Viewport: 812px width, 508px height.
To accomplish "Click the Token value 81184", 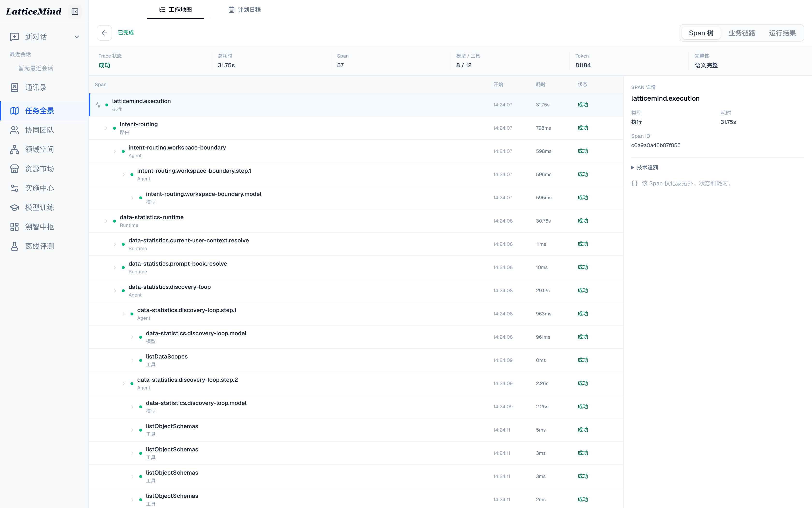I will [x=583, y=65].
